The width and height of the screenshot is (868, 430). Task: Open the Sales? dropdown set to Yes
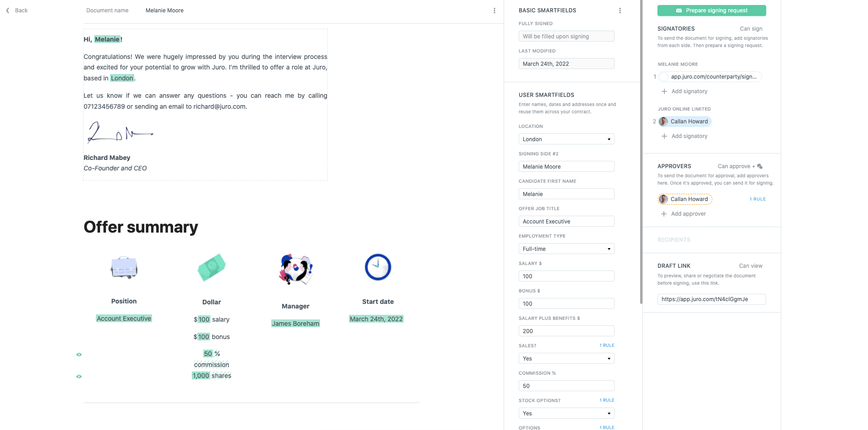click(x=566, y=358)
